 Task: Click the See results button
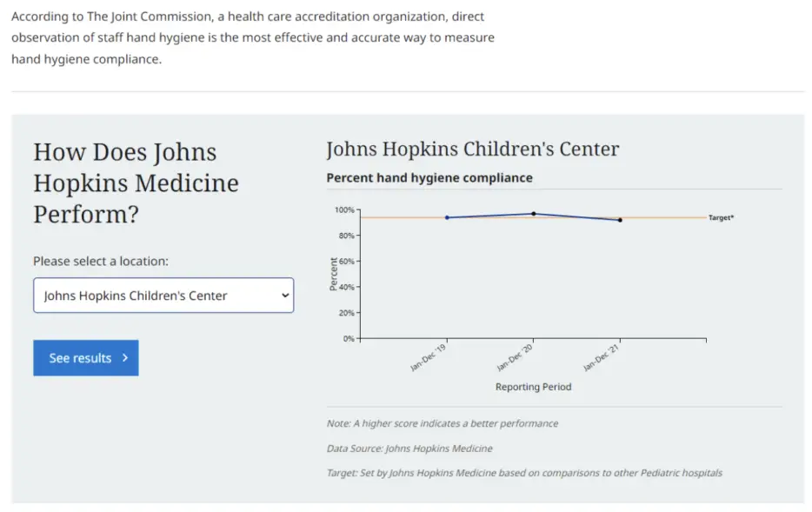(x=86, y=358)
